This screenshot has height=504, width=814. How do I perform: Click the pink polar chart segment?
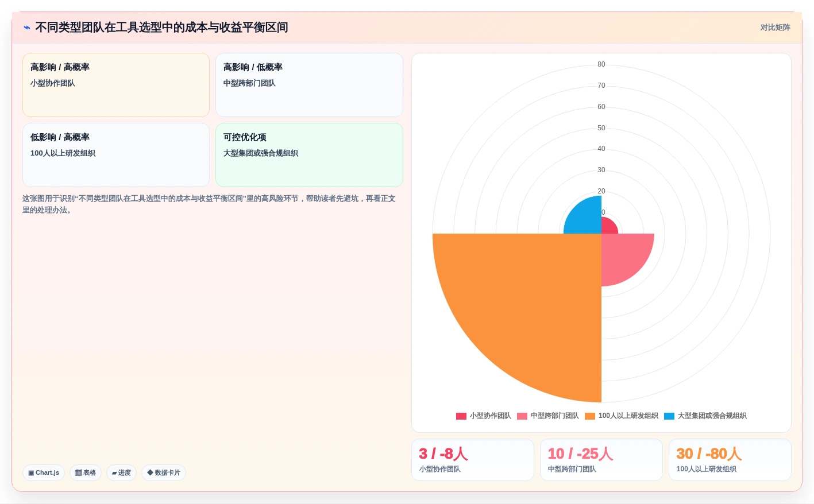coord(623,255)
